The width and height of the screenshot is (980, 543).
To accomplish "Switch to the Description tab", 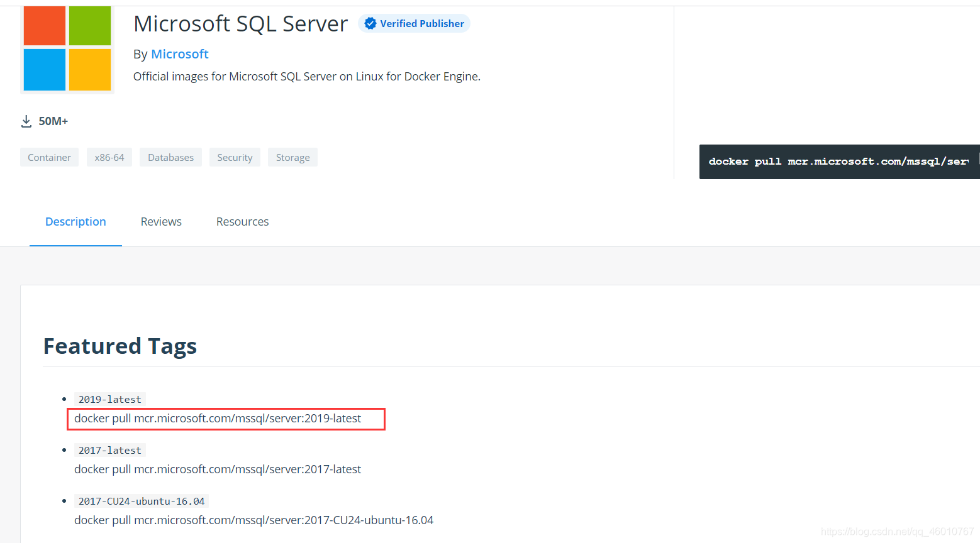I will [x=75, y=222].
